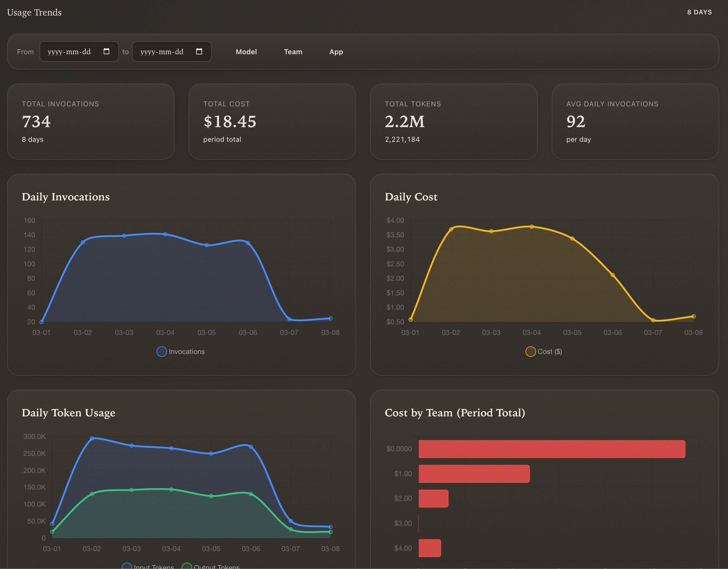Open the Team filter
The height and width of the screenshot is (569, 728).
(293, 52)
